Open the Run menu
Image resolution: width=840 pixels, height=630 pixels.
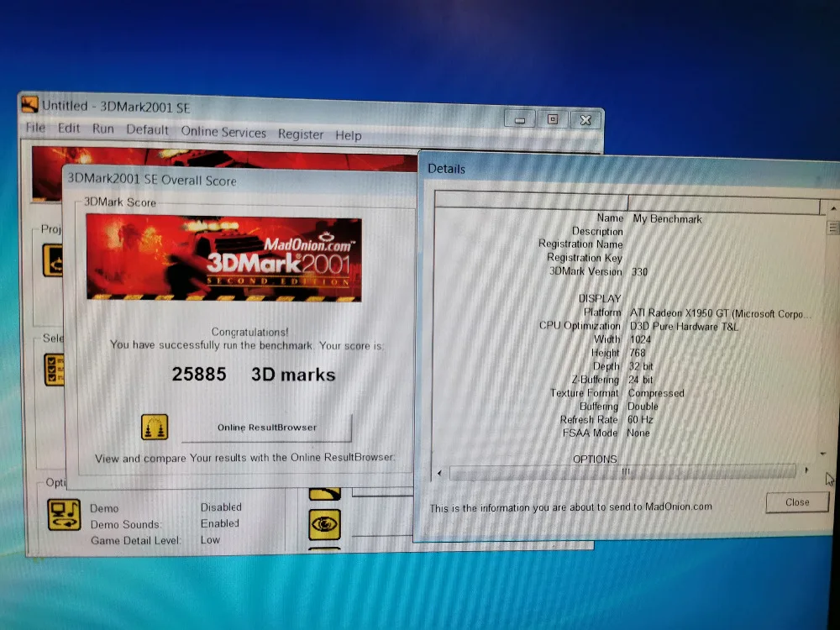point(102,129)
